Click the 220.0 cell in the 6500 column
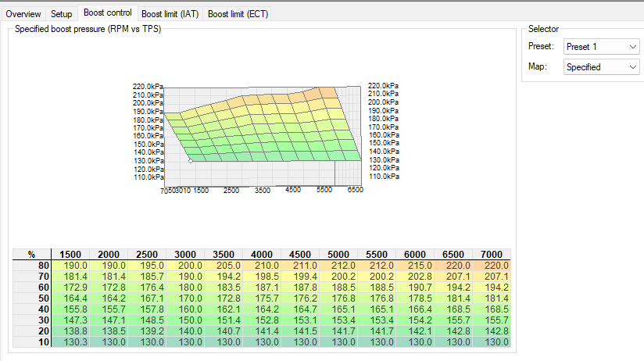The image size is (644, 361). pos(453,266)
